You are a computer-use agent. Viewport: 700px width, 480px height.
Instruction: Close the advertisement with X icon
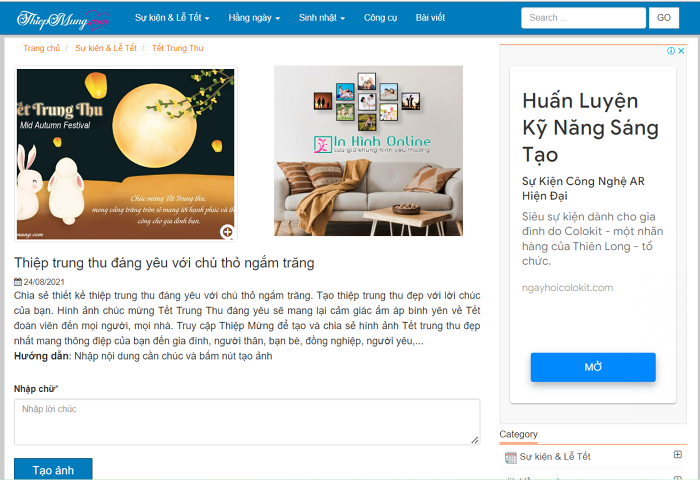tap(681, 51)
